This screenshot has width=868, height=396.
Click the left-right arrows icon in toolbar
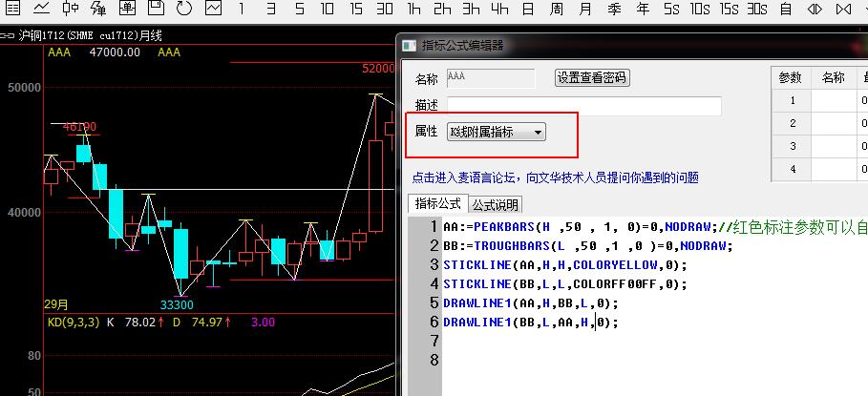pos(815,10)
